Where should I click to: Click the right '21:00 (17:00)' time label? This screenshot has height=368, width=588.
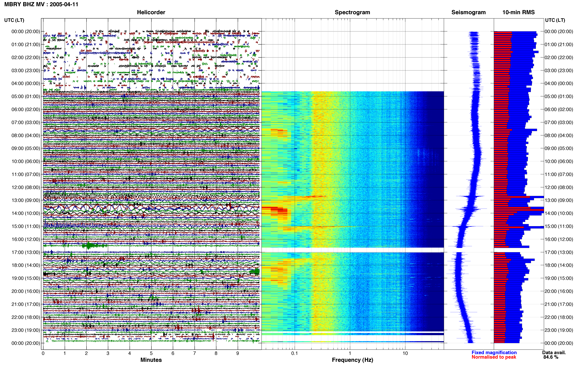click(559, 304)
